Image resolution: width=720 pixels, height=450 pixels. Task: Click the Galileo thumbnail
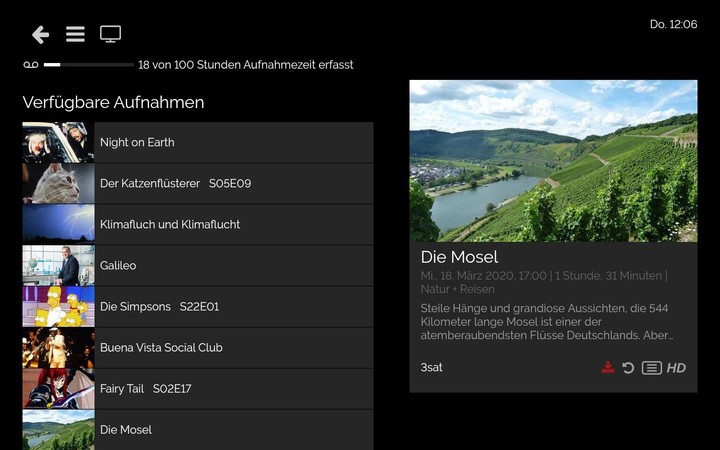(x=58, y=265)
